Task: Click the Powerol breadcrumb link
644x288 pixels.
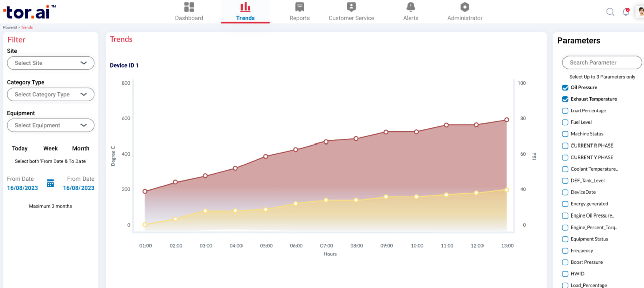Action: click(10, 27)
